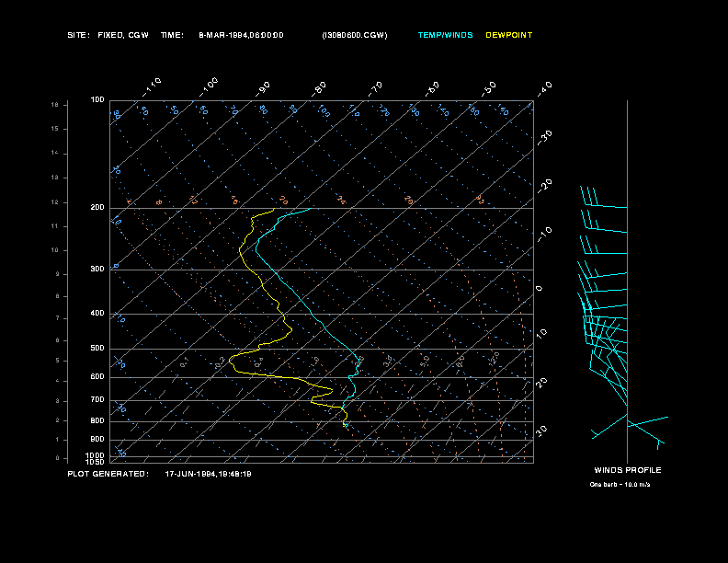
Task: Click the 11 km height axis label
Action: (55, 226)
